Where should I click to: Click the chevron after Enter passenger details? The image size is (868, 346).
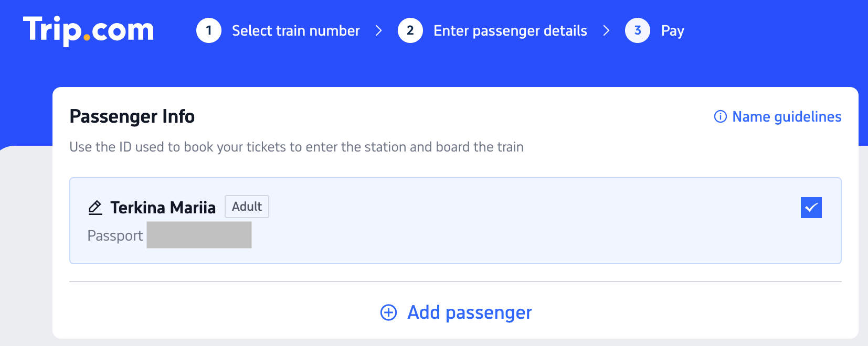[606, 31]
